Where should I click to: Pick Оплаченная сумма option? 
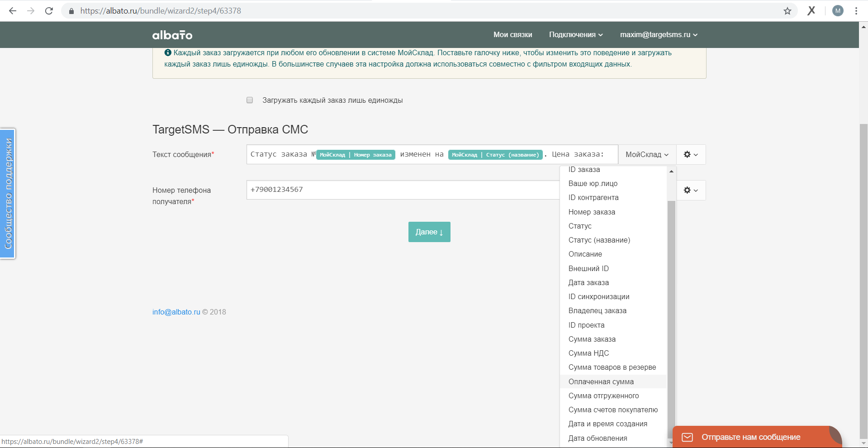coord(613,381)
